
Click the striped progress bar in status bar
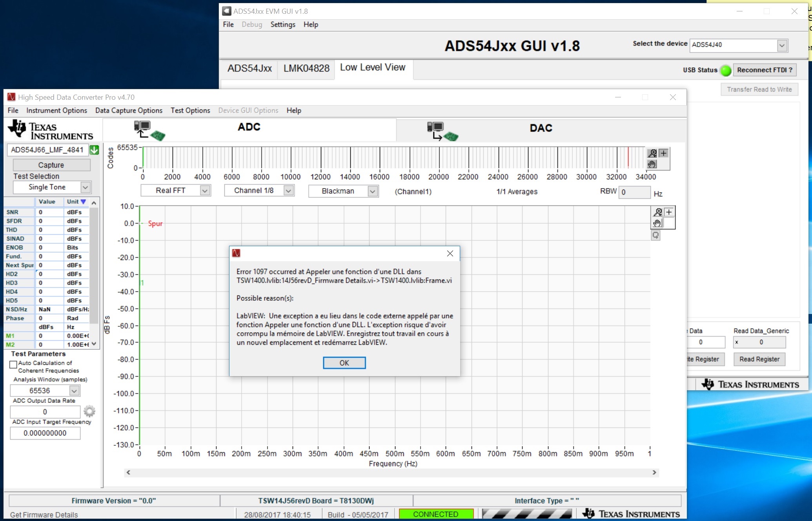pyautogui.click(x=527, y=514)
